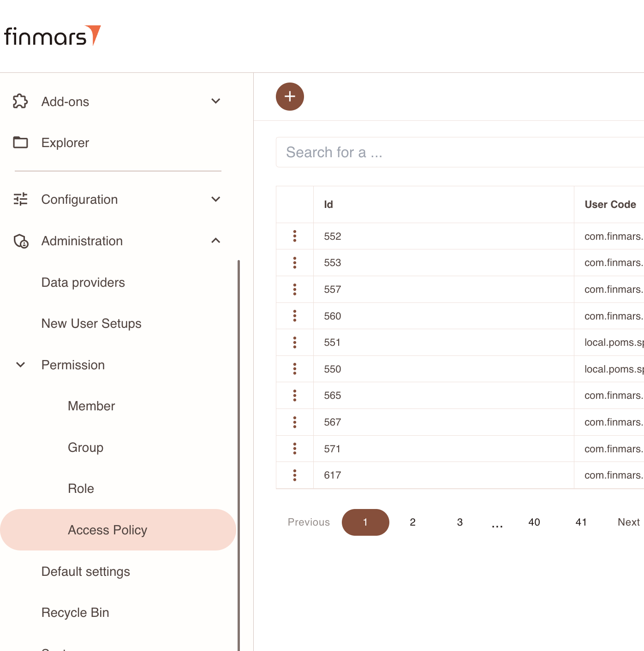Click the Explorer folder icon
Image resolution: width=644 pixels, height=651 pixels.
point(20,142)
